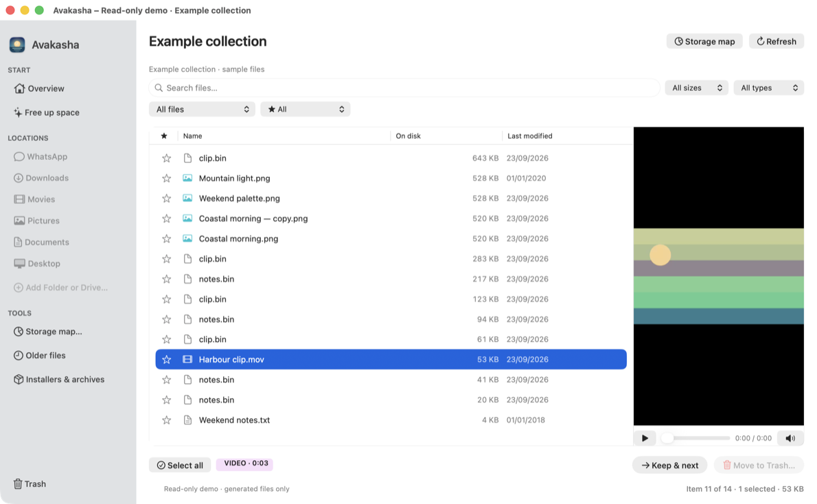817x504 pixels.
Task: Click Move to Trash button
Action: pos(759,466)
